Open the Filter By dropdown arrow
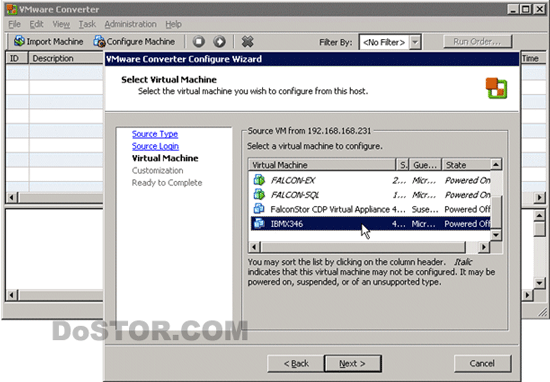Screen dimensions: 550x382 tap(415, 42)
